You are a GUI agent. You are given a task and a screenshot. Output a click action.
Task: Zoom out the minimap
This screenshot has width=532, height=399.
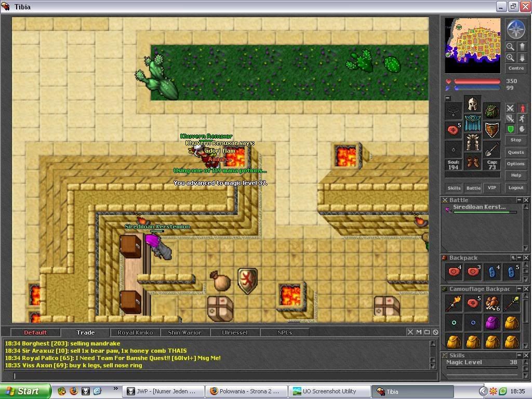coord(510,46)
